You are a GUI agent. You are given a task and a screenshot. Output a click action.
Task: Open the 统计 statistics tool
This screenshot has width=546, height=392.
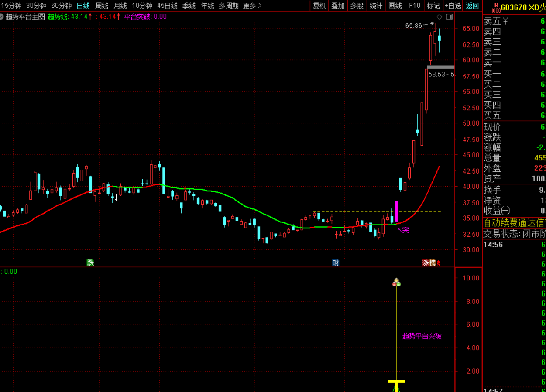click(x=376, y=6)
